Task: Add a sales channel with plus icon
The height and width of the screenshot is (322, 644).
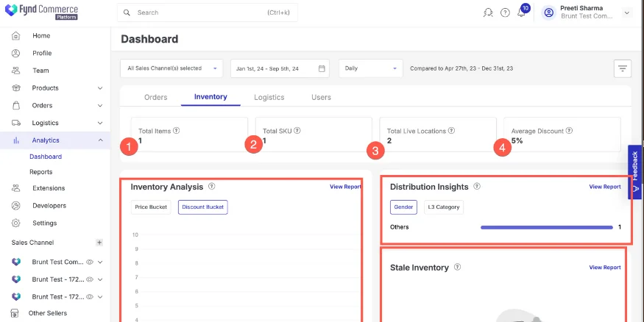Action: click(99, 243)
